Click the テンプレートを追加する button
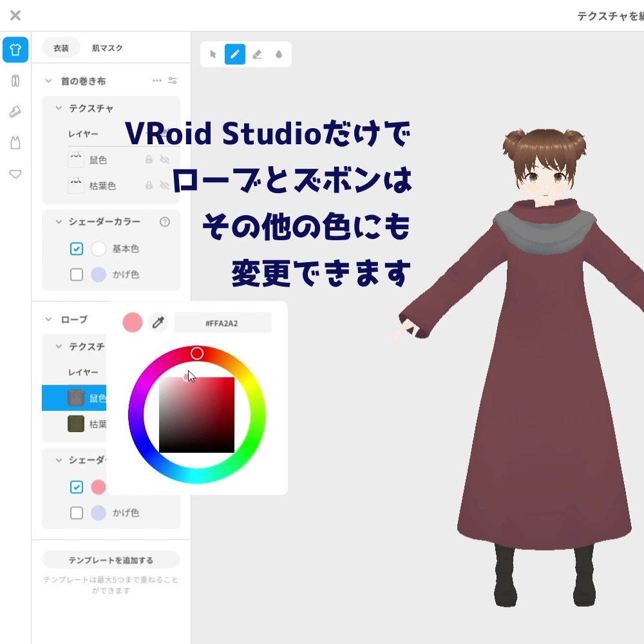The height and width of the screenshot is (644, 644). point(110,560)
